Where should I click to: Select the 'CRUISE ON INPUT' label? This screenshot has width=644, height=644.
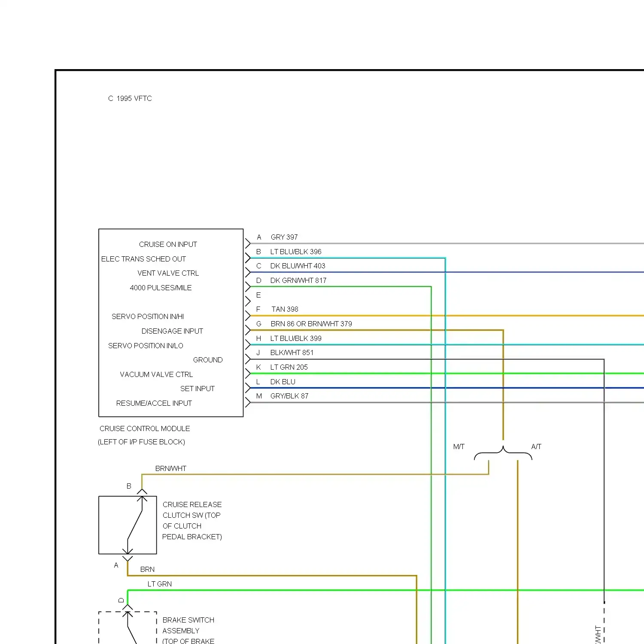pos(168,244)
